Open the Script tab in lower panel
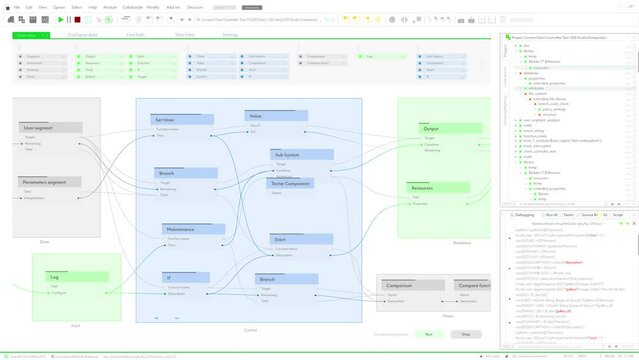639x360 pixels. 618,215
